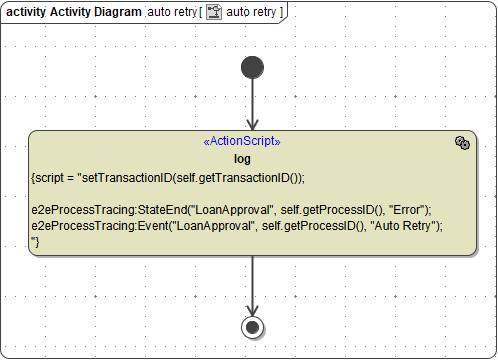Select the activity final node

coord(252,327)
